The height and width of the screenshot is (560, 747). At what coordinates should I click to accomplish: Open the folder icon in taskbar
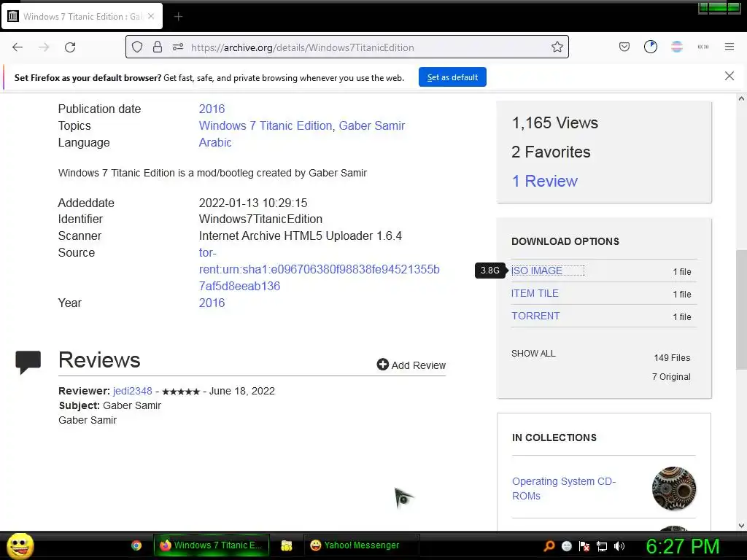point(286,545)
